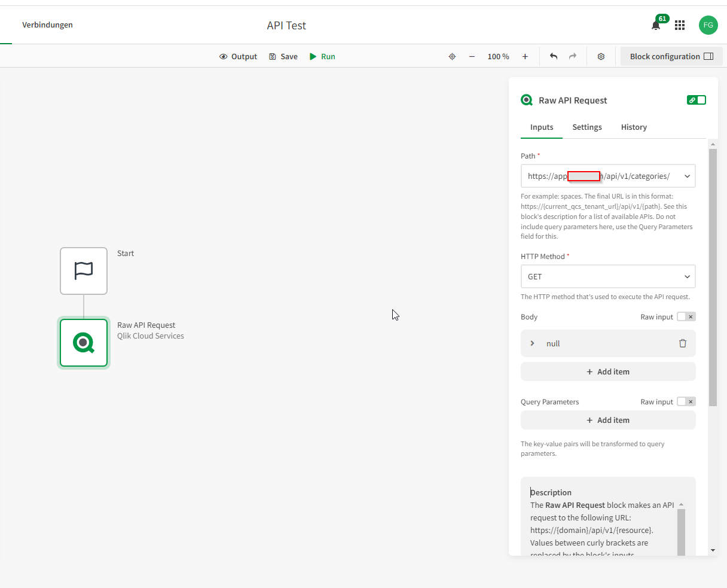Screen dimensions: 727x588
Task: Open the apps grid launcher icon
Action: click(x=680, y=25)
